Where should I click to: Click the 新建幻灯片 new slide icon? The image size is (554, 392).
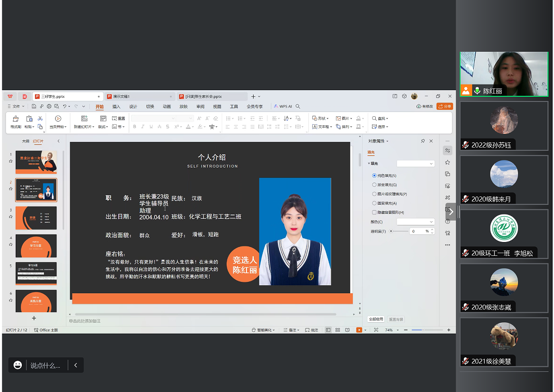84,119
